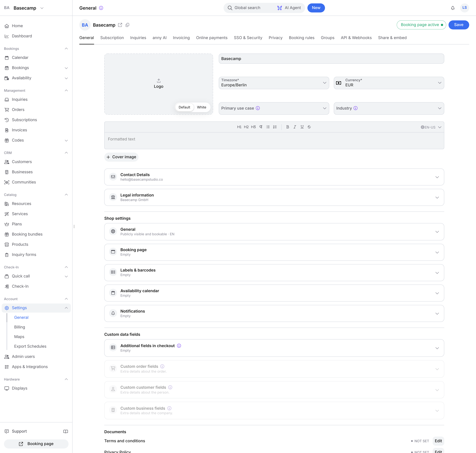476x453 pixels.
Task: Click the shop name field Basecamp
Action: click(331, 59)
